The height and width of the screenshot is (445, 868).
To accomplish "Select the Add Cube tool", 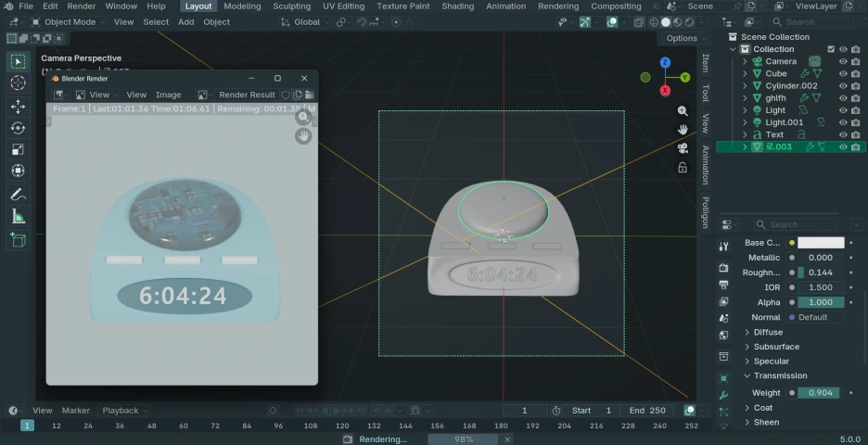I will click(x=18, y=240).
